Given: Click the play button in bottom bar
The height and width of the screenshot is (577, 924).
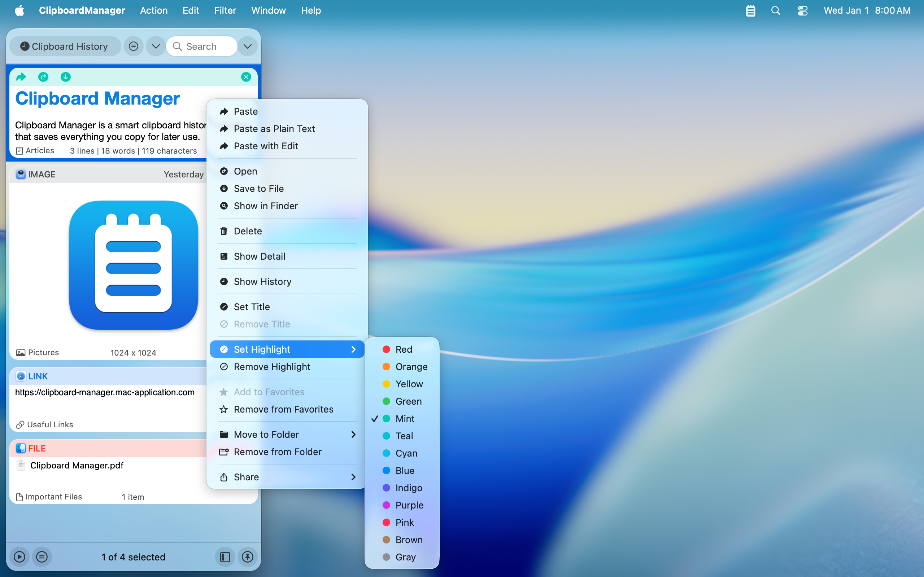Looking at the screenshot, I should (19, 557).
